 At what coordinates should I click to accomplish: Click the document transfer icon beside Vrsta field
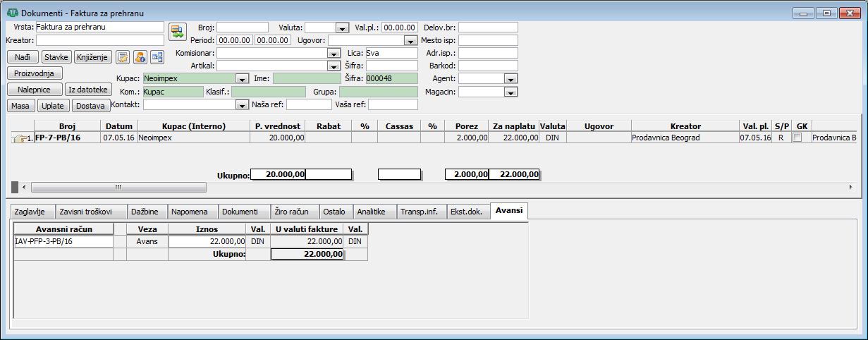tap(176, 32)
